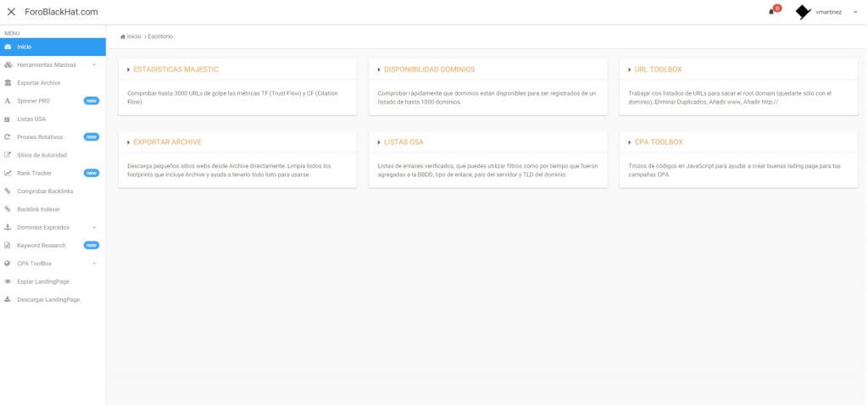Open the CPA TOOLBOX card title
Viewport: 868px width, 405px height.
pyautogui.click(x=659, y=142)
